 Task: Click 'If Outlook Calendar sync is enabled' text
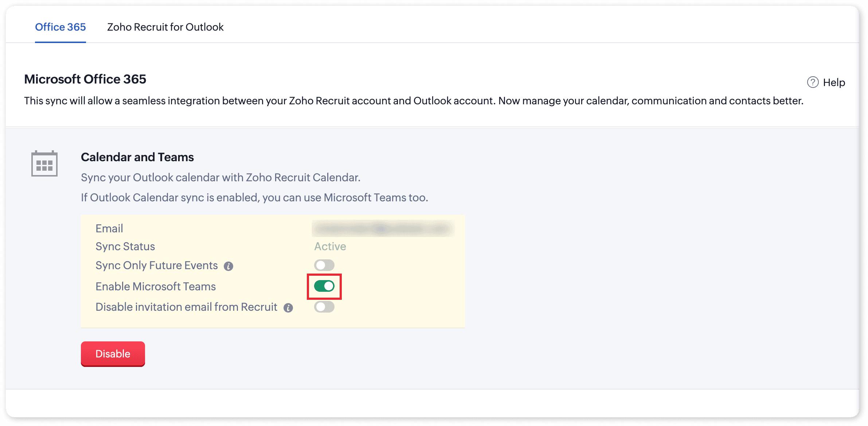[x=254, y=198]
